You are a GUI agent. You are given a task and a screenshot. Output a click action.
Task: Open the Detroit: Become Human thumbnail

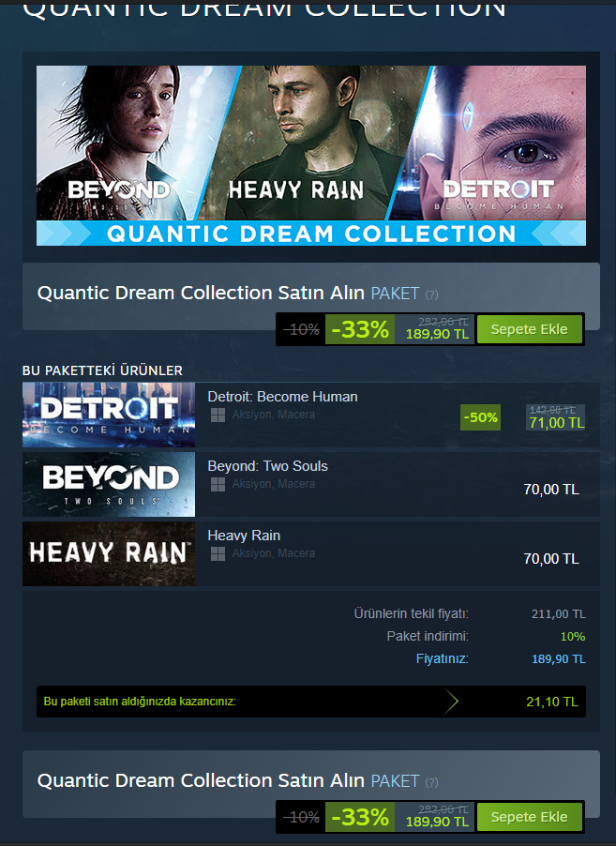109,415
